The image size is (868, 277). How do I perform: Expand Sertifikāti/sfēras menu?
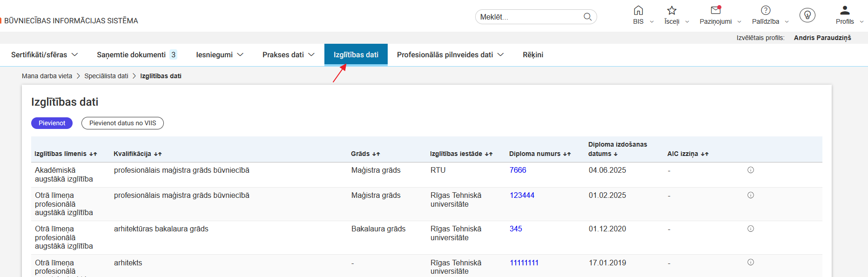point(45,55)
